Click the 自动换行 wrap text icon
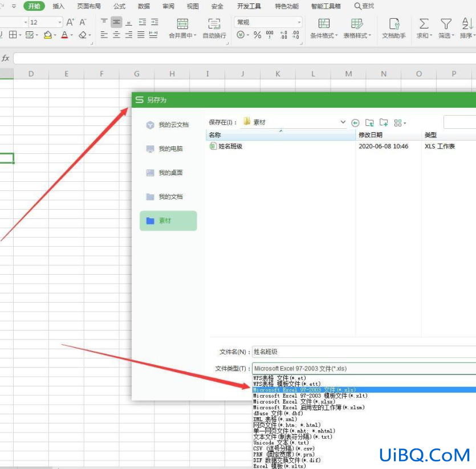 (x=214, y=24)
